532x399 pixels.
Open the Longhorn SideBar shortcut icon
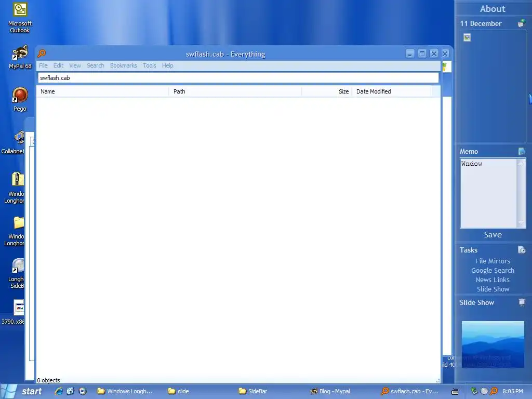click(16, 273)
